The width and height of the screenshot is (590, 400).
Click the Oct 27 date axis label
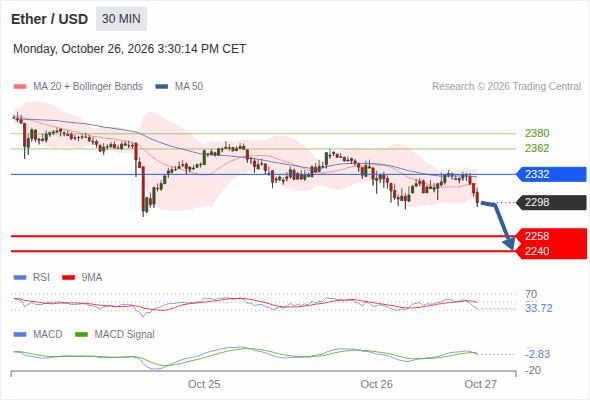(481, 384)
